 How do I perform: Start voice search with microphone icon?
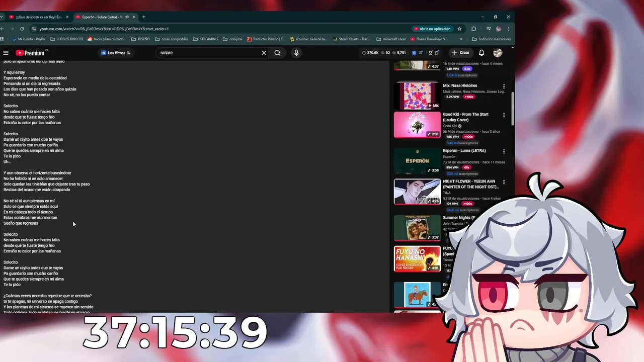[296, 53]
